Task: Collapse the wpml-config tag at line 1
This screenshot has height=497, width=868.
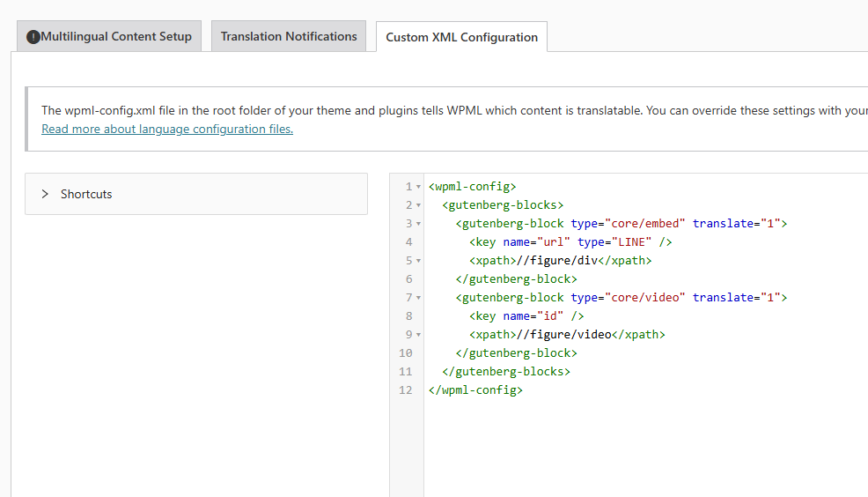Action: [x=418, y=187]
